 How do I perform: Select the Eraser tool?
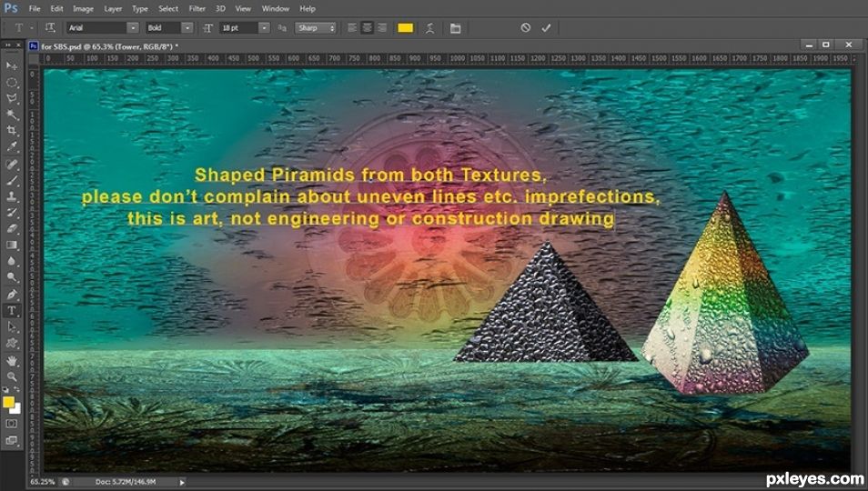[x=12, y=228]
